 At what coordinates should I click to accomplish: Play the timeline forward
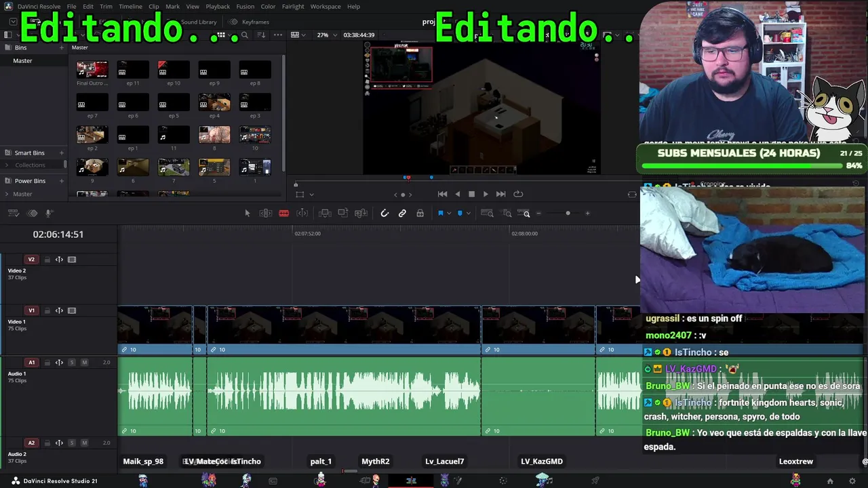[486, 194]
